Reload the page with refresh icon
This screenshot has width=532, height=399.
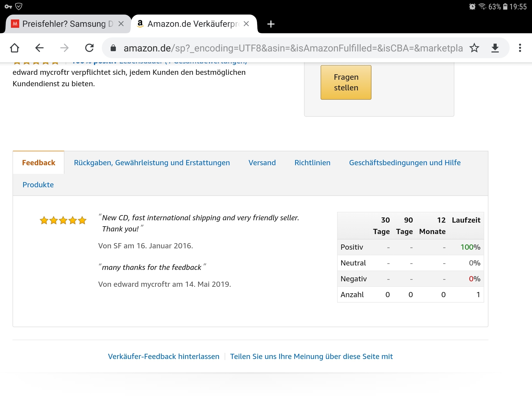89,48
